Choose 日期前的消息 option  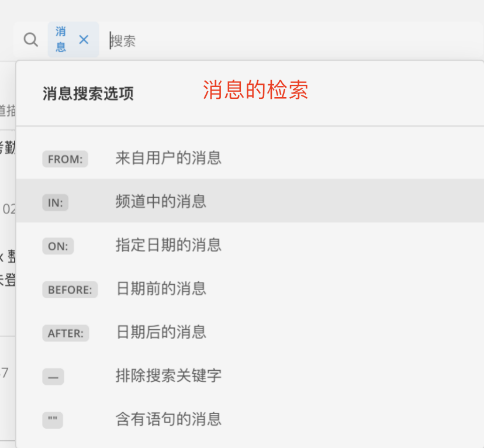tap(161, 288)
